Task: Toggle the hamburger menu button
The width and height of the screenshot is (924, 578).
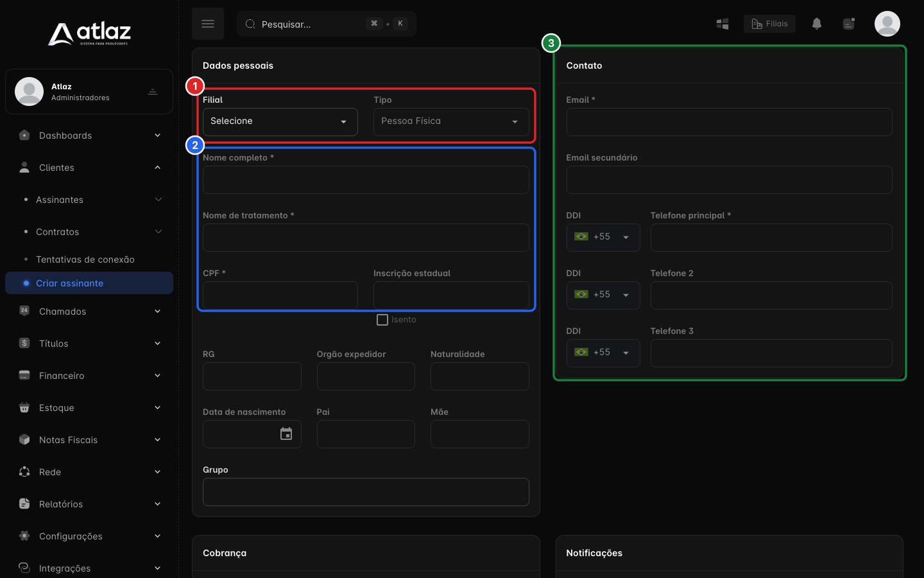Action: (208, 24)
